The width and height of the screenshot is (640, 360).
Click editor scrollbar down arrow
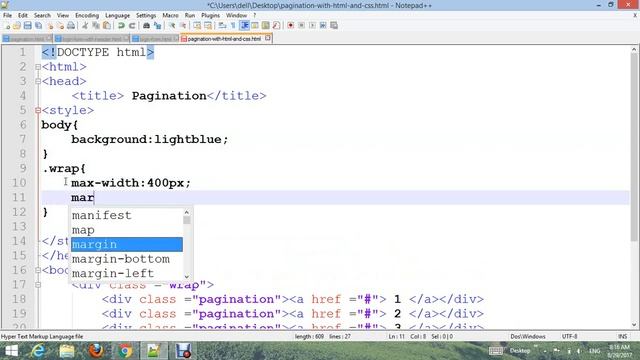634,325
